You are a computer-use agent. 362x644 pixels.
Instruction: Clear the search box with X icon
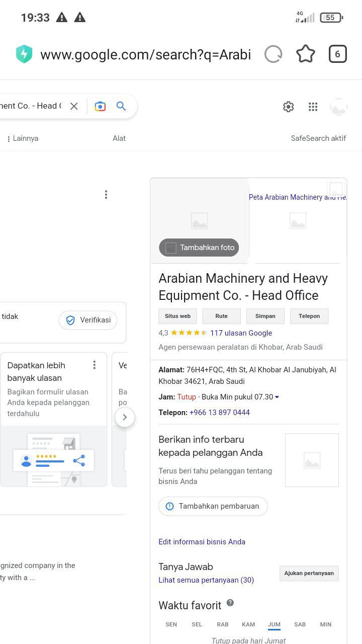tap(74, 106)
